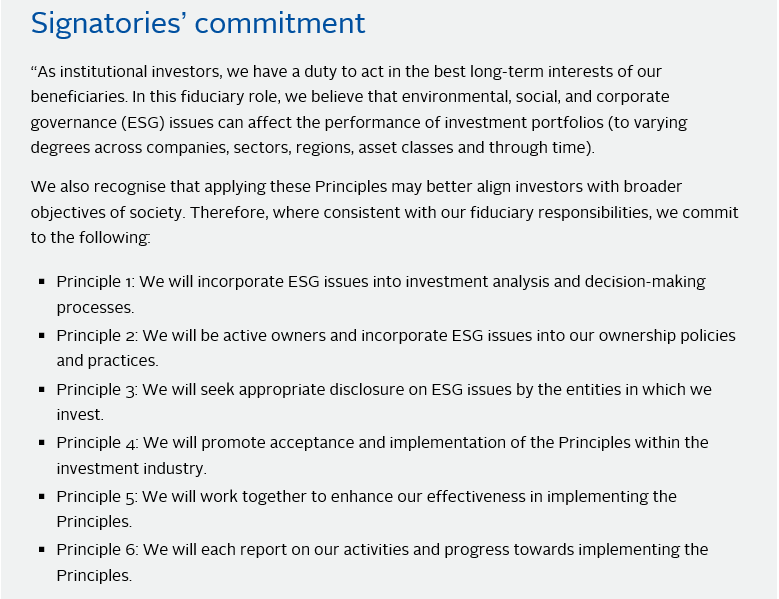779x599 pixels.
Task: Click the bullet marker before Principle 4
Action: 41,443
